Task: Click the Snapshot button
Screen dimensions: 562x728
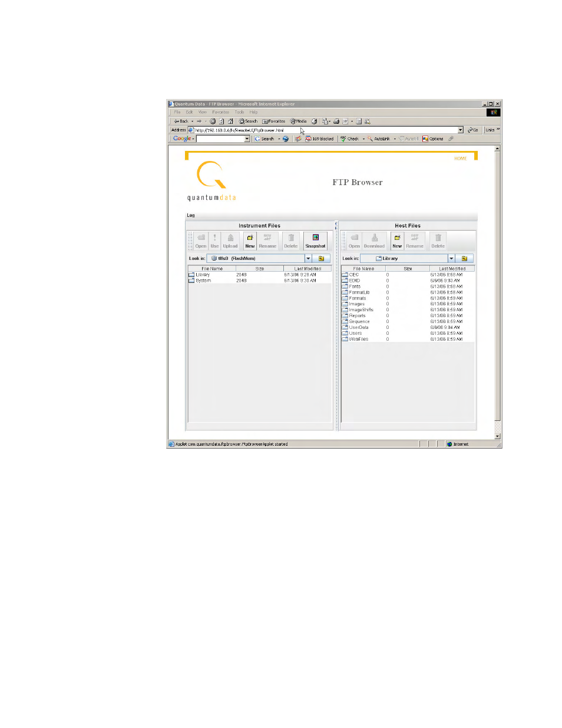Action: point(315,241)
